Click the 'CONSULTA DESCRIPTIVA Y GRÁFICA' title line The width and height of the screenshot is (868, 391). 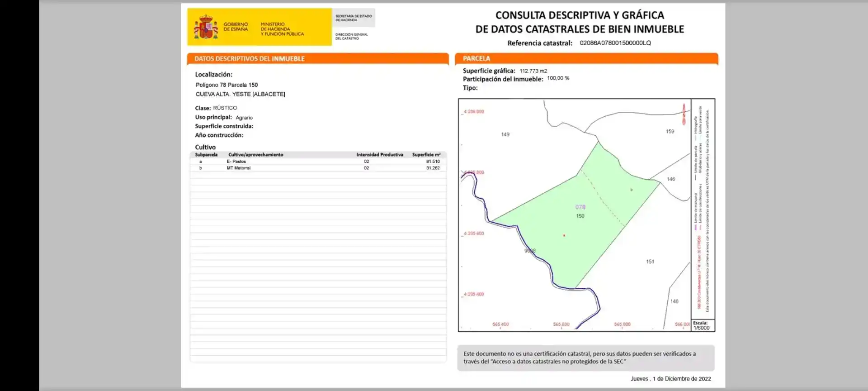coord(580,15)
